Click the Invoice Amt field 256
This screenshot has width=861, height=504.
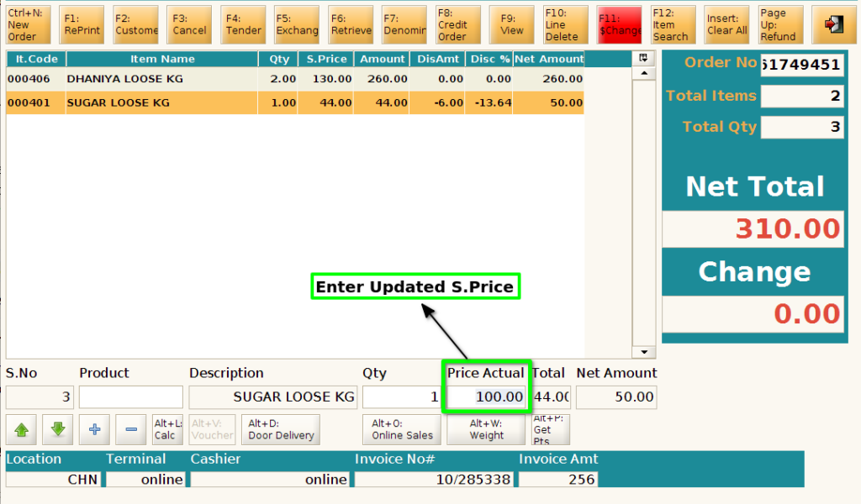tap(558, 480)
